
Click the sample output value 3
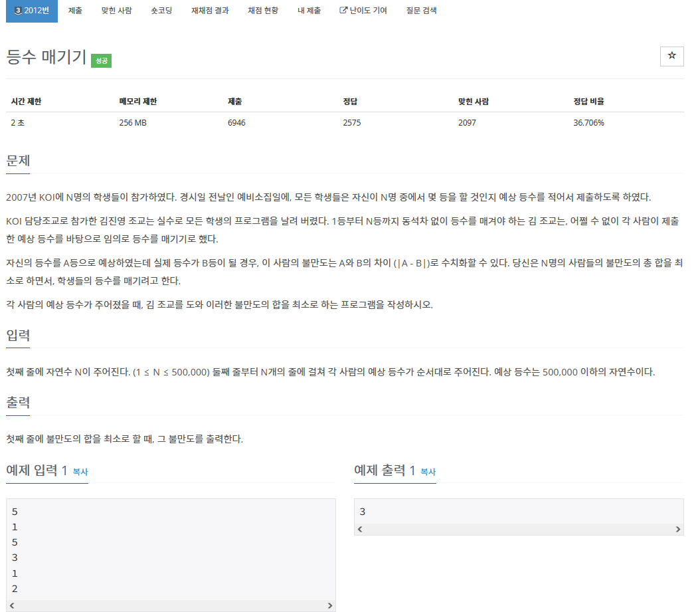pyautogui.click(x=363, y=512)
